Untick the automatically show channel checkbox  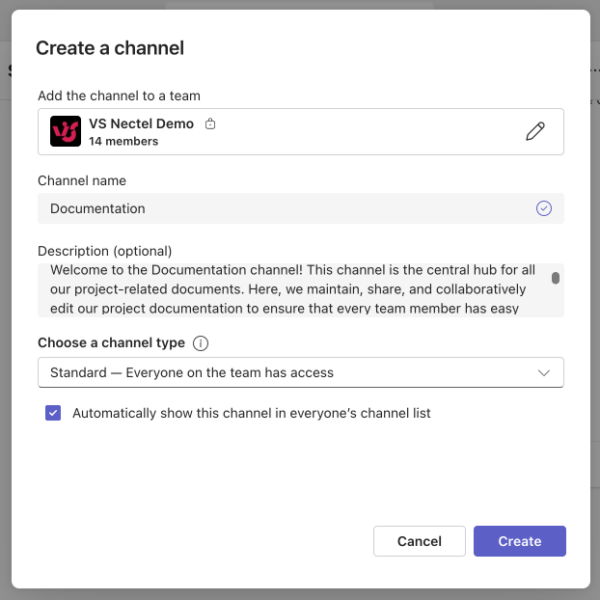(54, 412)
